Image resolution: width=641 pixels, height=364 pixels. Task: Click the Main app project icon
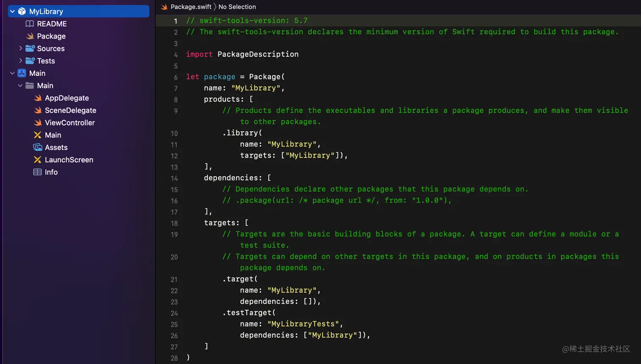coord(22,73)
